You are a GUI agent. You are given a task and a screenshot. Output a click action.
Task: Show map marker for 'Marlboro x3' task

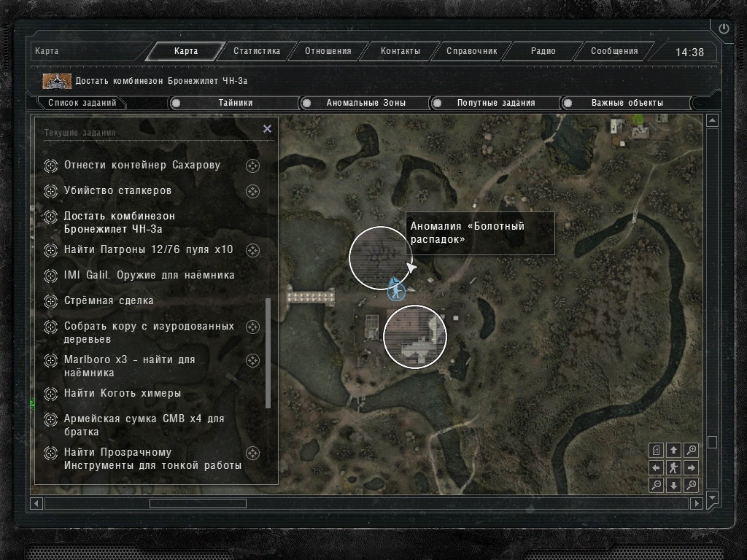pyautogui.click(x=252, y=360)
